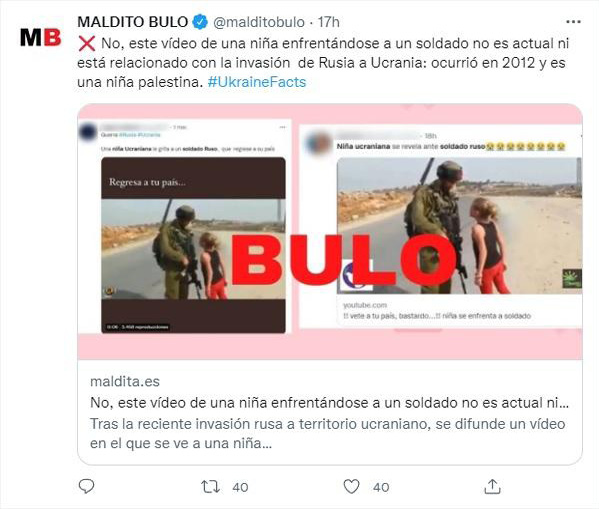
Task: Click the red X emoji in tweet
Action: [x=87, y=44]
